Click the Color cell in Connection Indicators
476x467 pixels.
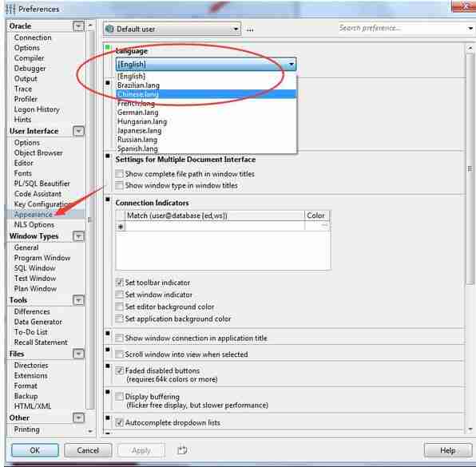(317, 226)
